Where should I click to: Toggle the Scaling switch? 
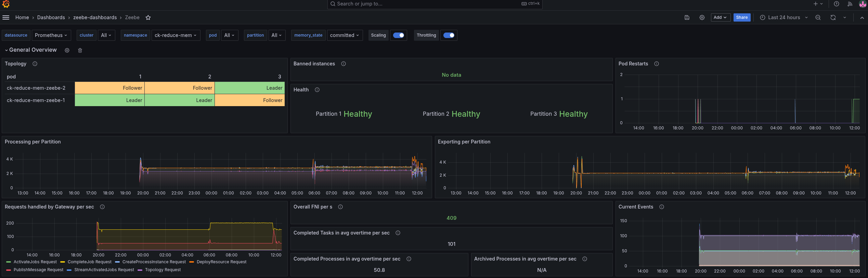point(398,35)
